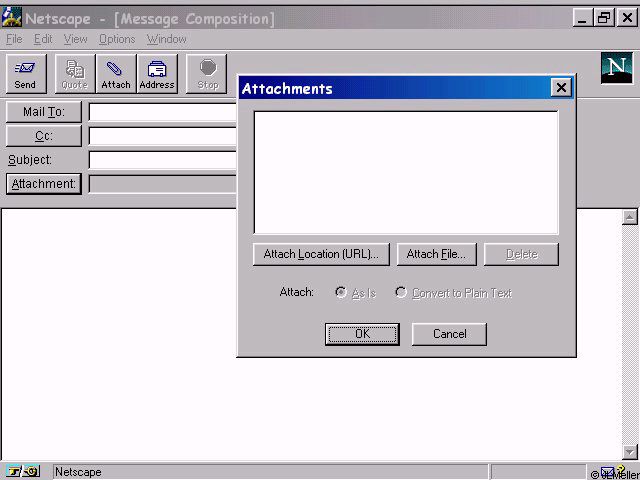The height and width of the screenshot is (480, 640).
Task: Click the Subject input field
Action: [163, 160]
